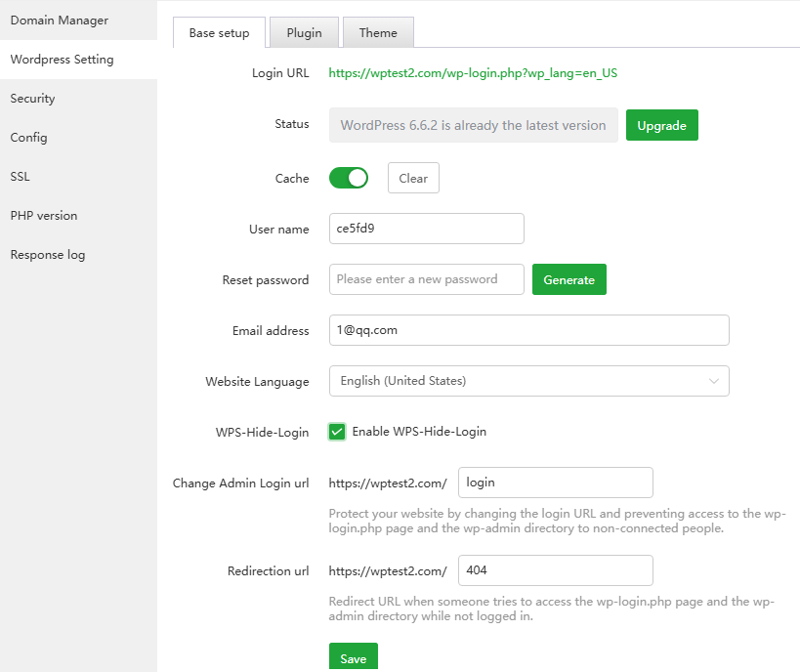Open the Domain Manager section
The image size is (800, 672).
59,21
